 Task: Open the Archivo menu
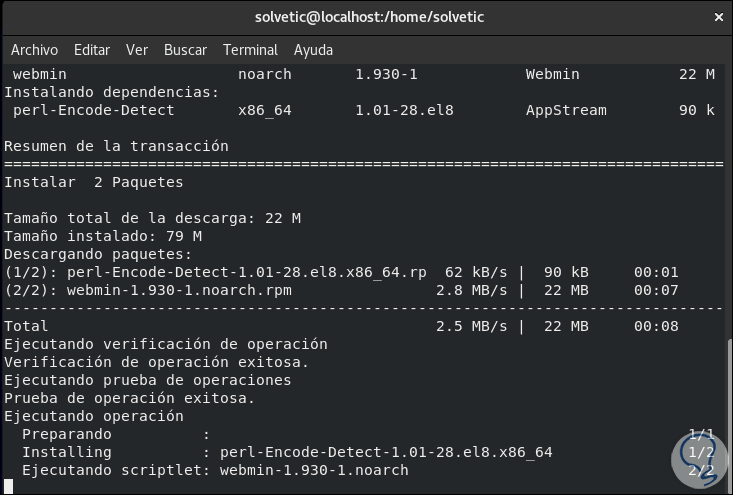(34, 50)
